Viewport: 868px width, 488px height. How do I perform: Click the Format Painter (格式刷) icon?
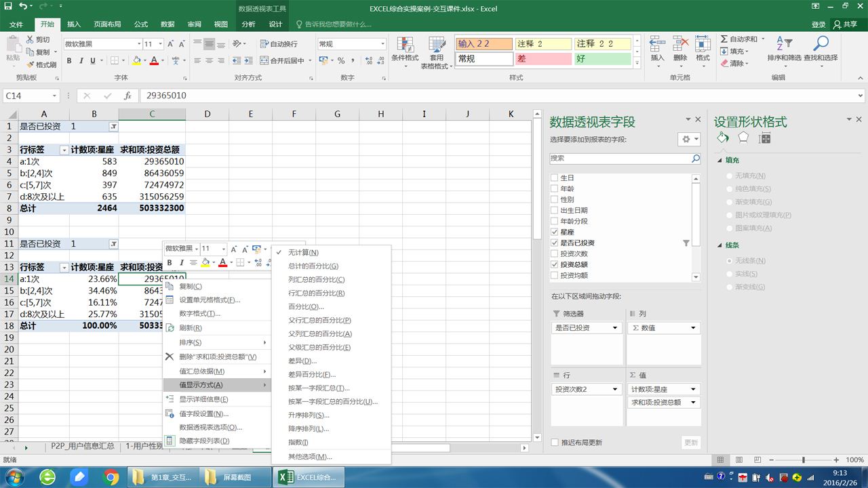pyautogui.click(x=31, y=64)
